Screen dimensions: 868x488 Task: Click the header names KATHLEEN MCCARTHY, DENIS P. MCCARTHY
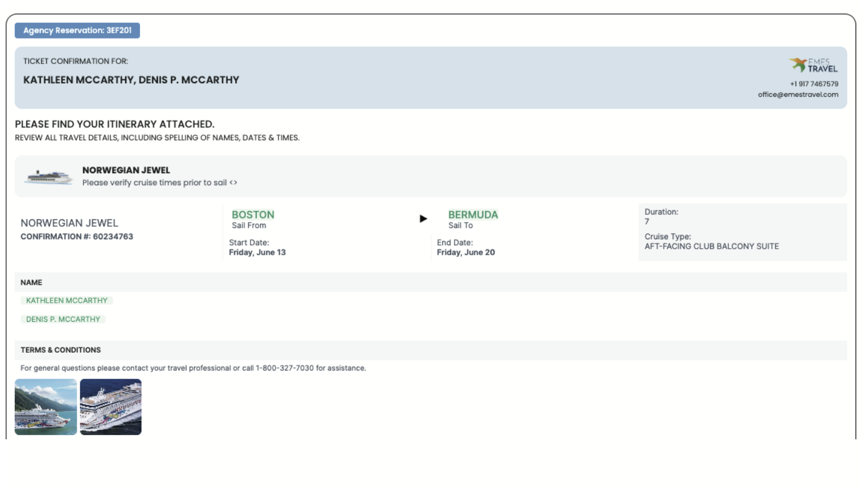tap(131, 80)
